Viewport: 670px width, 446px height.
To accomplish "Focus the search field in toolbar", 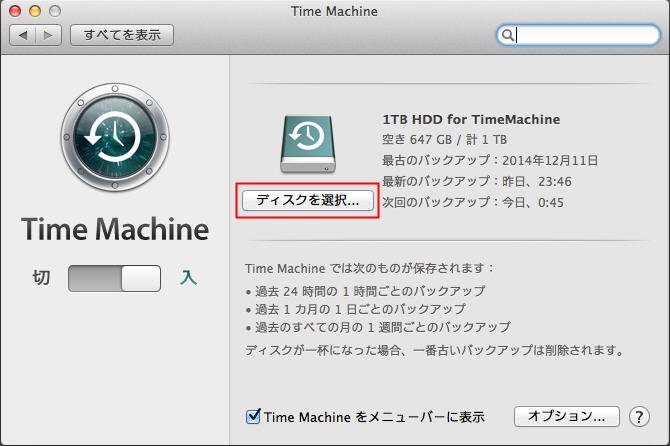I will point(578,35).
